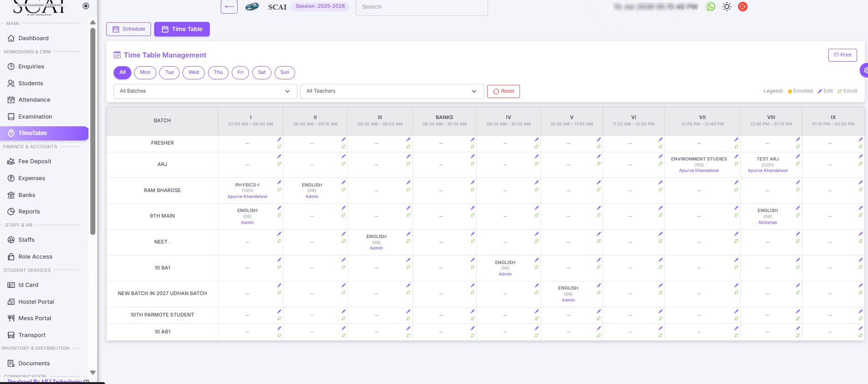Edit NEET period III English pencil icon
The image size is (868, 384).
tap(408, 234)
